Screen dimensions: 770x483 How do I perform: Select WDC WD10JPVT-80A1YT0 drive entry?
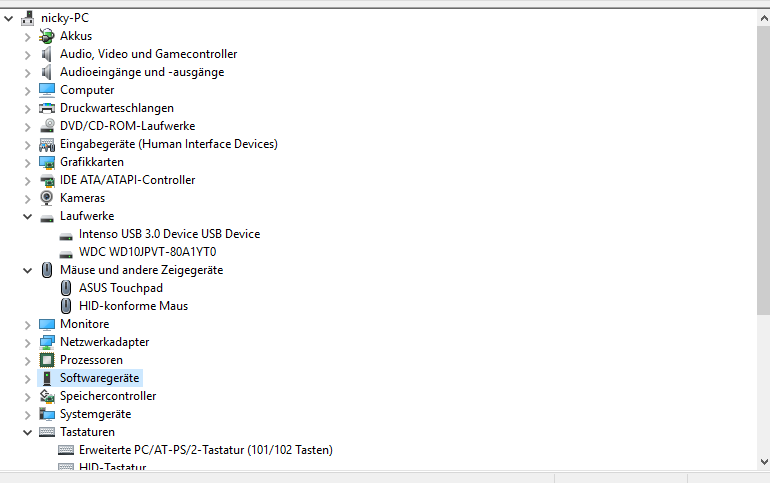[147, 252]
